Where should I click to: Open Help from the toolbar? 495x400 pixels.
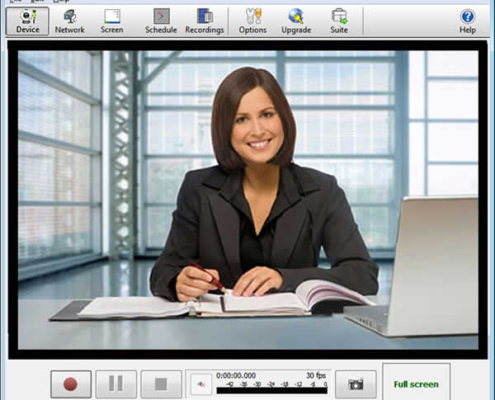pyautogui.click(x=467, y=21)
